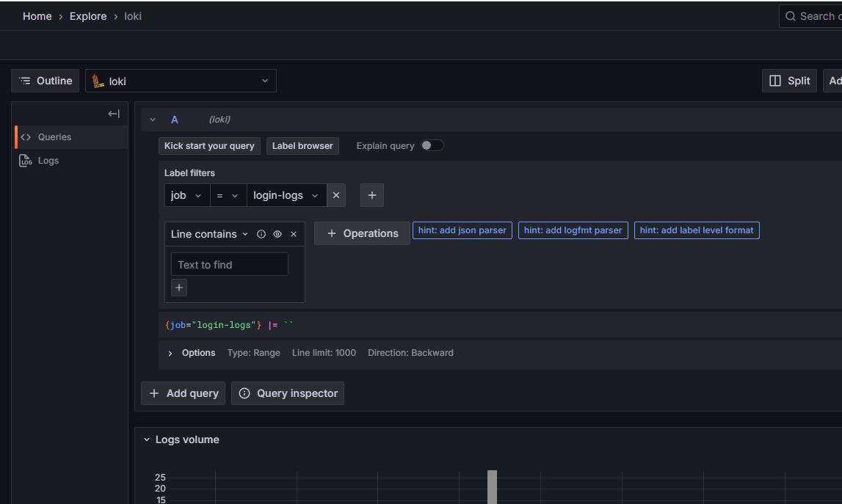Click the Text to find input
Viewport: 842px width, 504px height.
(x=229, y=265)
